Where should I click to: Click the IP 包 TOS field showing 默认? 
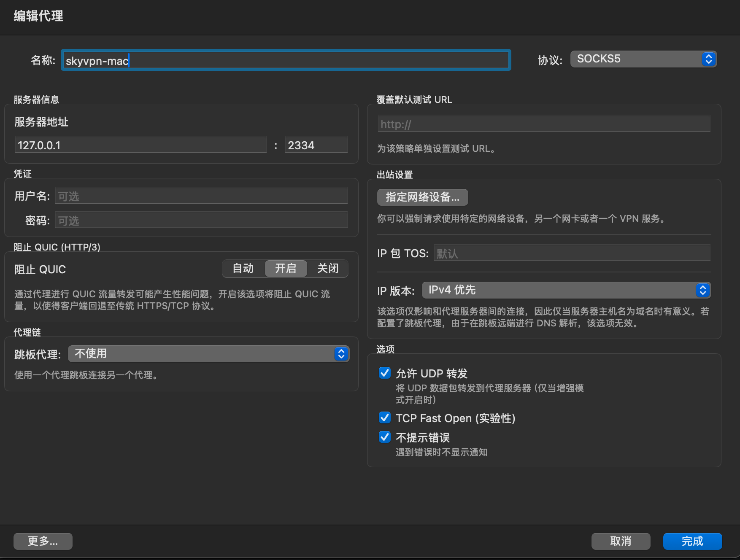[x=571, y=253]
